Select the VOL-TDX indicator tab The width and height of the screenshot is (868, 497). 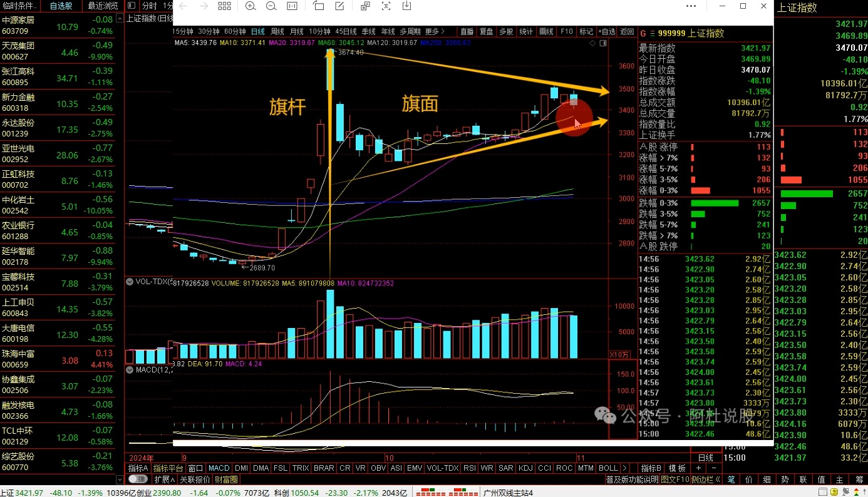442,468
